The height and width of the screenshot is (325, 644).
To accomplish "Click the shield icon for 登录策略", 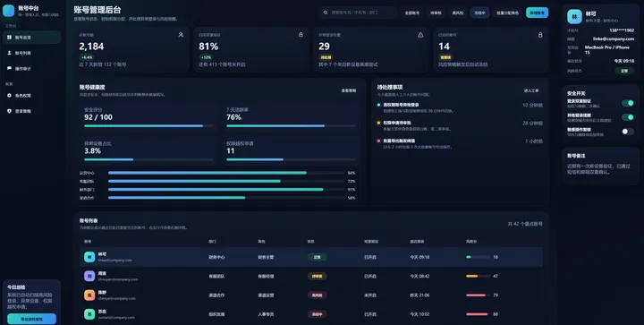I will (x=9, y=111).
